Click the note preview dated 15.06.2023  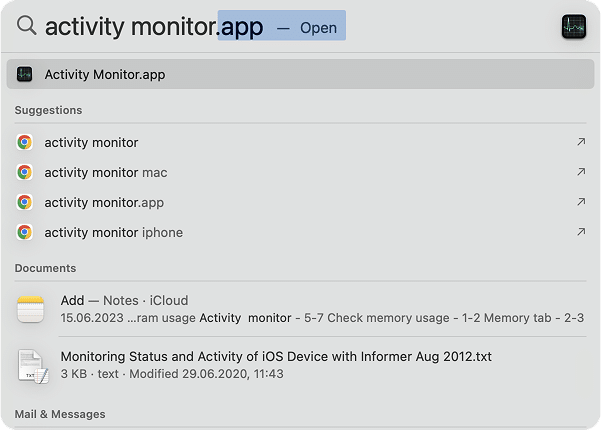tap(322, 318)
